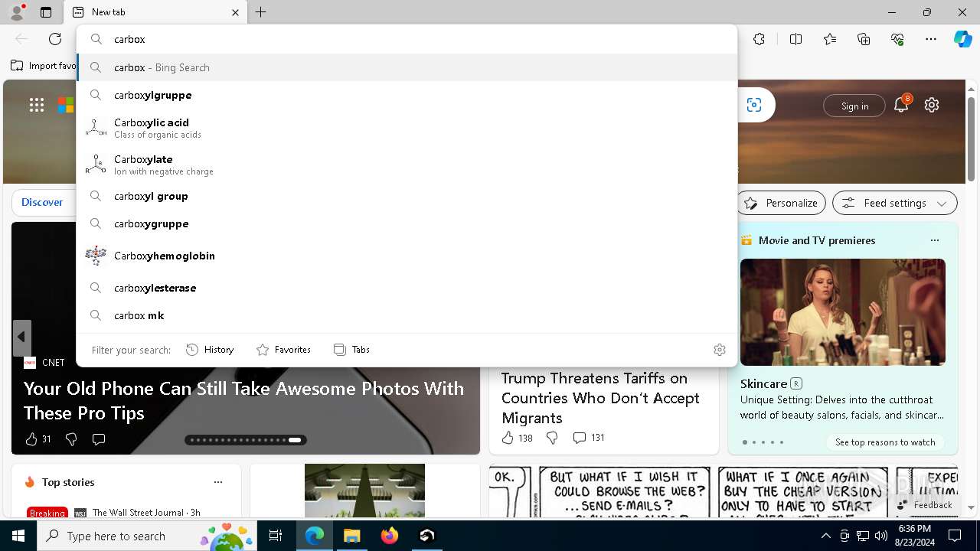Open Collections icon in toolbar
980x551 pixels.
pos(864,39)
